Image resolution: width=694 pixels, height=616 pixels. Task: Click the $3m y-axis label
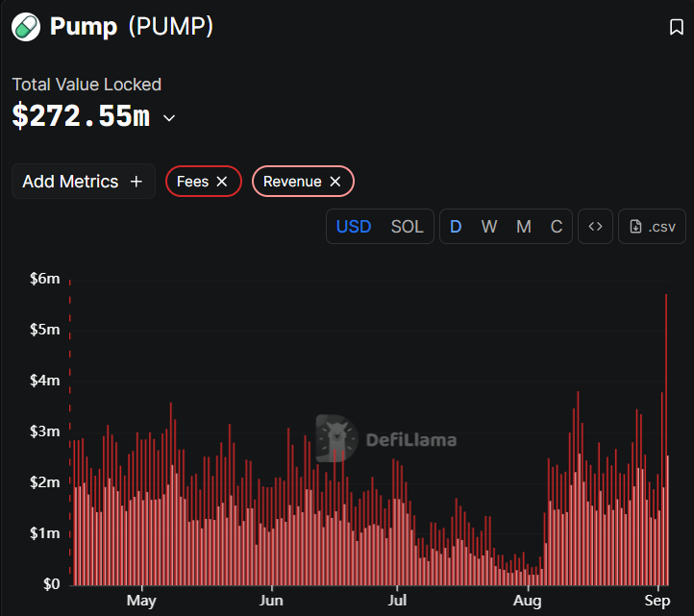(x=45, y=431)
